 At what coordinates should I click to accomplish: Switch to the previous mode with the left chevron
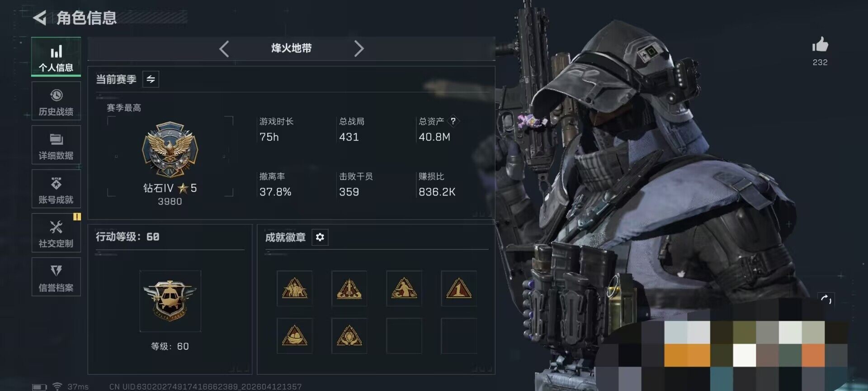(224, 48)
